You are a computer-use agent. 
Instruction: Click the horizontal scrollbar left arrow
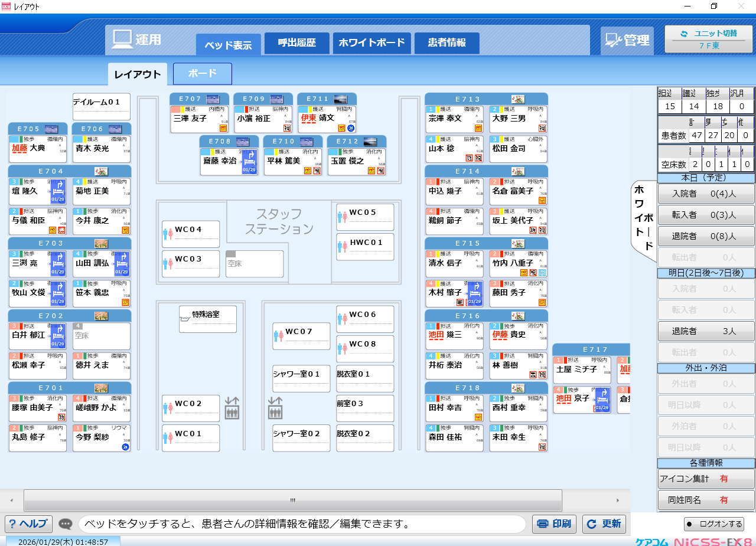12,500
